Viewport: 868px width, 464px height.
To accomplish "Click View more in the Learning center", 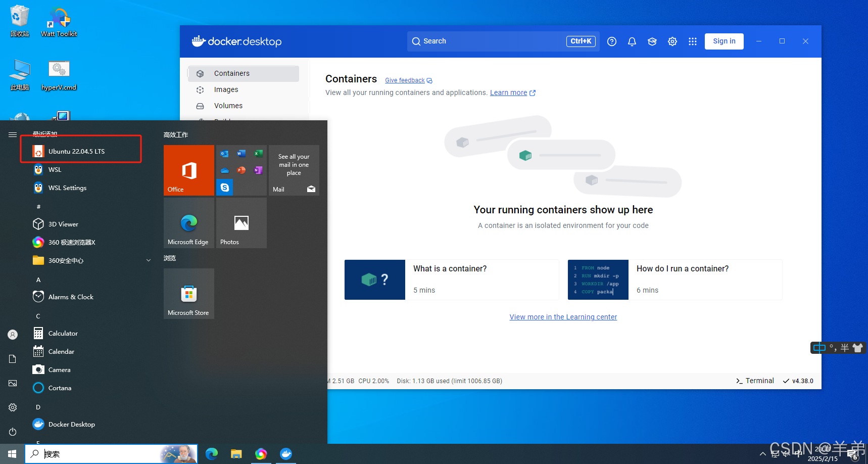I will pos(563,317).
